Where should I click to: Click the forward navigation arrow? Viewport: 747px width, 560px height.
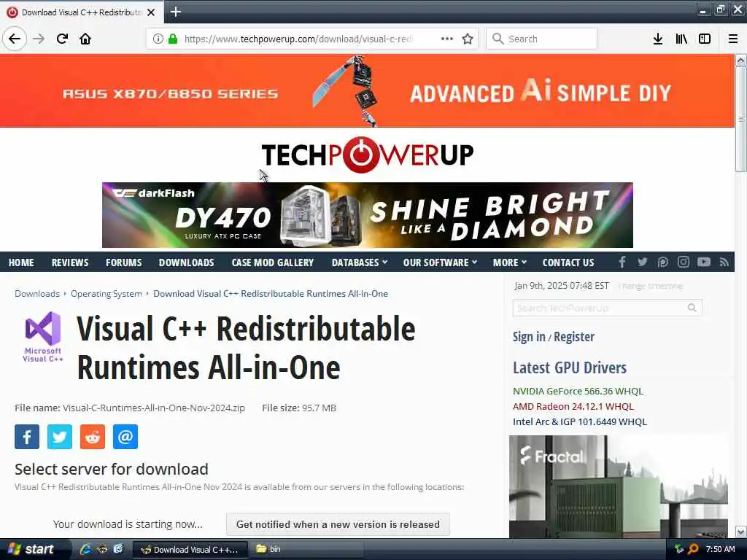pos(39,39)
